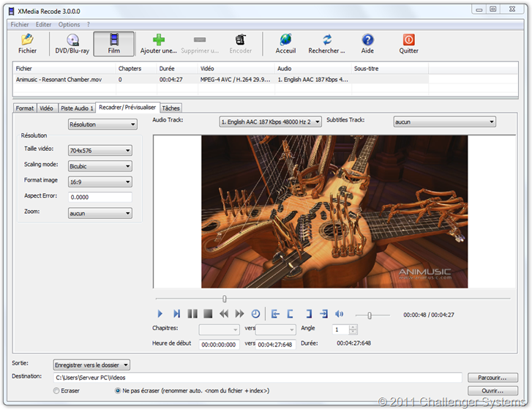This screenshot has height=410, width=532.
Task: Switch to the Piste Audio 1 tab
Action: pos(77,108)
